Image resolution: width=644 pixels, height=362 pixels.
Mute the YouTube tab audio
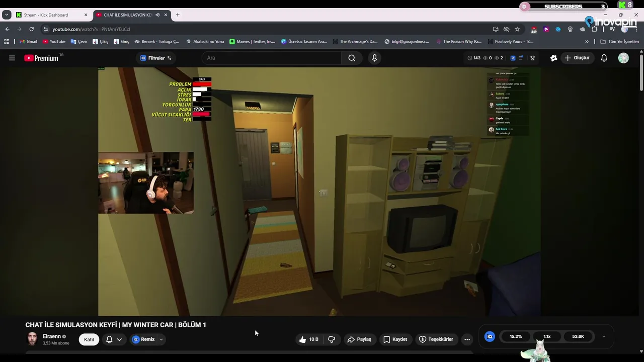157,15
